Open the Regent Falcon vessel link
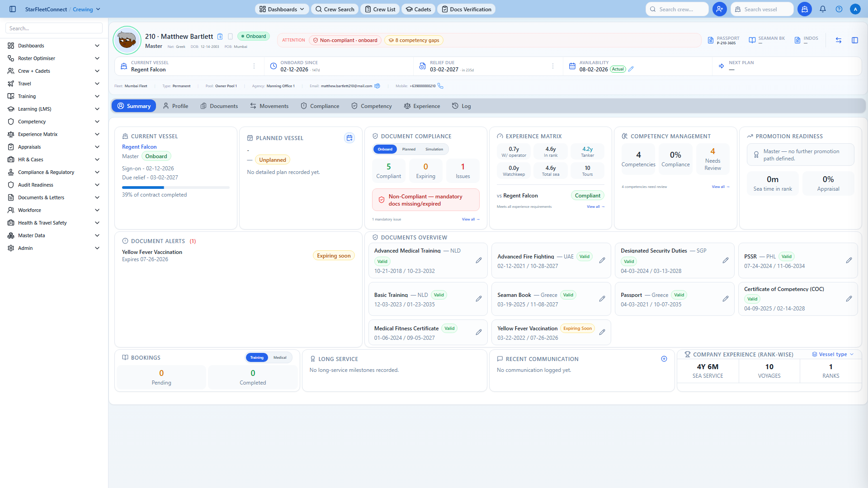 click(139, 147)
